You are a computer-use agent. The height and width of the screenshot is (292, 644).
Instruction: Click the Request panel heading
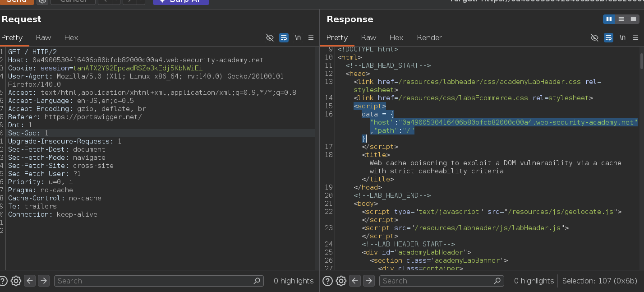coord(21,19)
